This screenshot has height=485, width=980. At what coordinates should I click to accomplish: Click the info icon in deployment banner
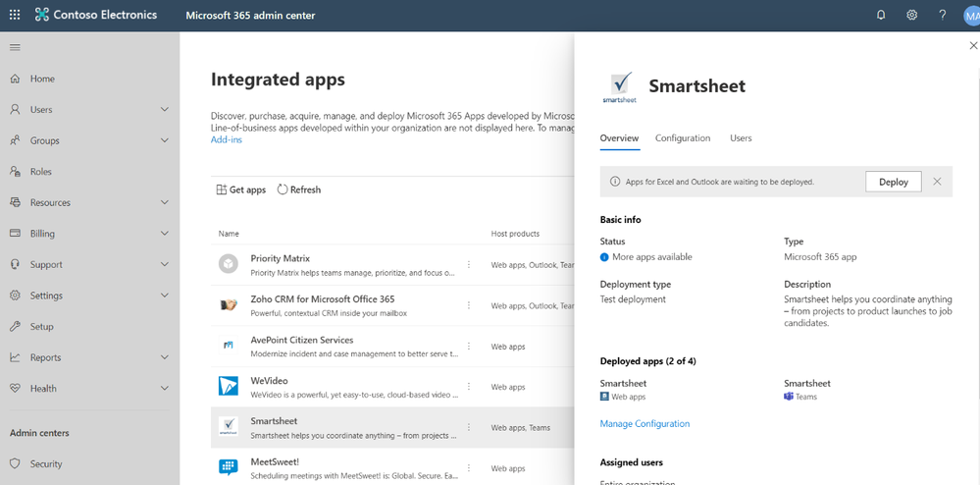click(x=615, y=182)
